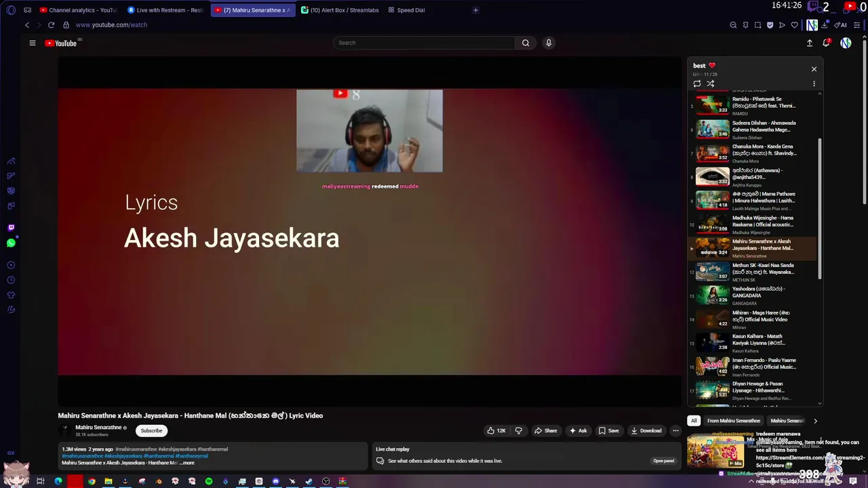Open the live chat replay panel
Viewport: 868px width, 488px height.
tap(663, 461)
